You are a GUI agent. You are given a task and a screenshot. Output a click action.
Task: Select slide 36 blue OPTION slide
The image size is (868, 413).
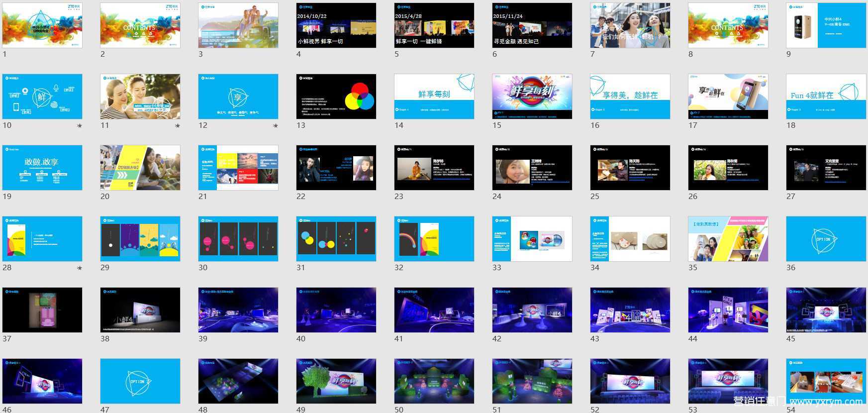826,239
